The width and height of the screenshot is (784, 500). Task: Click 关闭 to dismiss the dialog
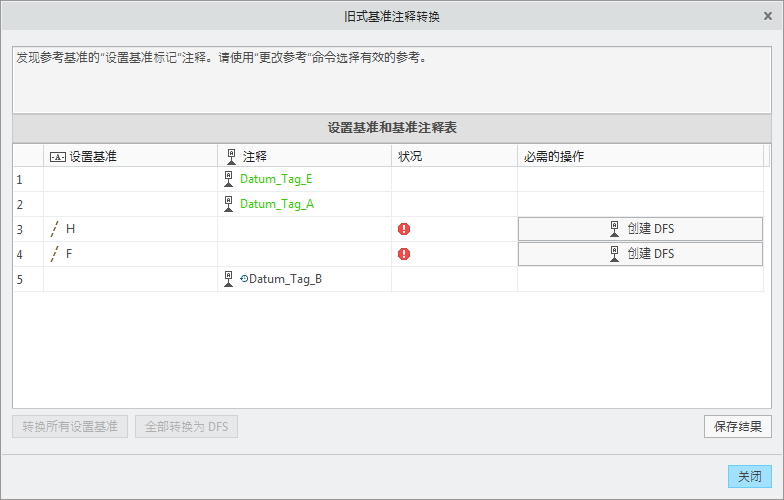[x=749, y=477]
